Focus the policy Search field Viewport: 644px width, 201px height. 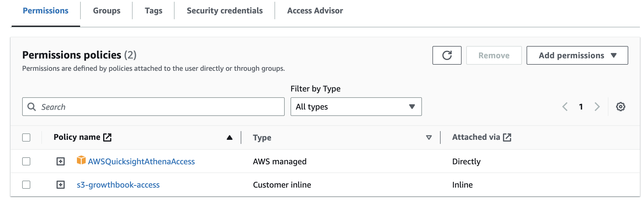[153, 107]
